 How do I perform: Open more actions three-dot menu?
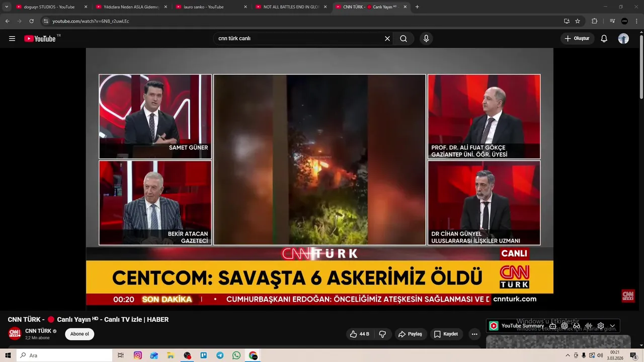(x=474, y=334)
